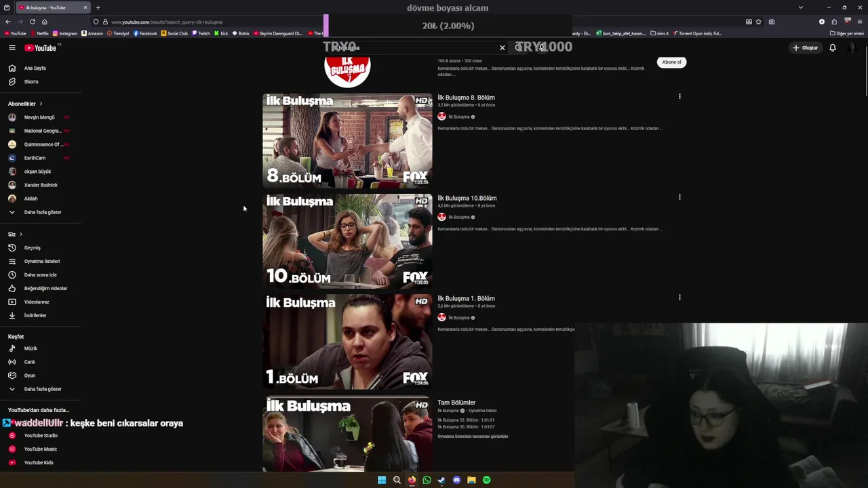Go back in the browser
This screenshot has width=868, height=488.
[x=8, y=22]
